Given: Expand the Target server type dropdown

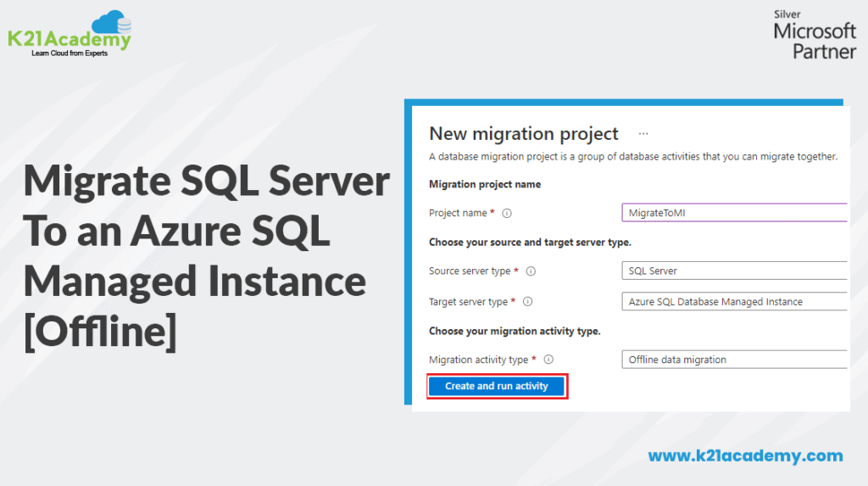Looking at the screenshot, I should 734,302.
